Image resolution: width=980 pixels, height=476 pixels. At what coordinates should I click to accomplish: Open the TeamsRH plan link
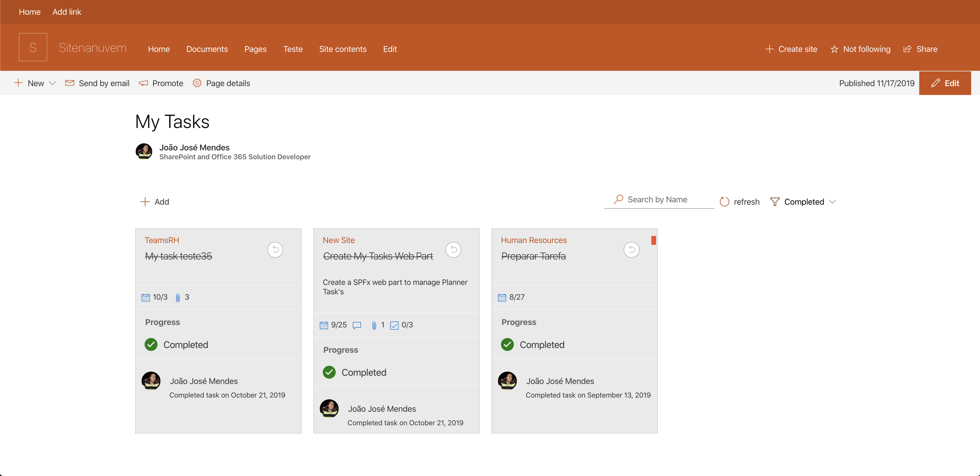[x=162, y=240]
